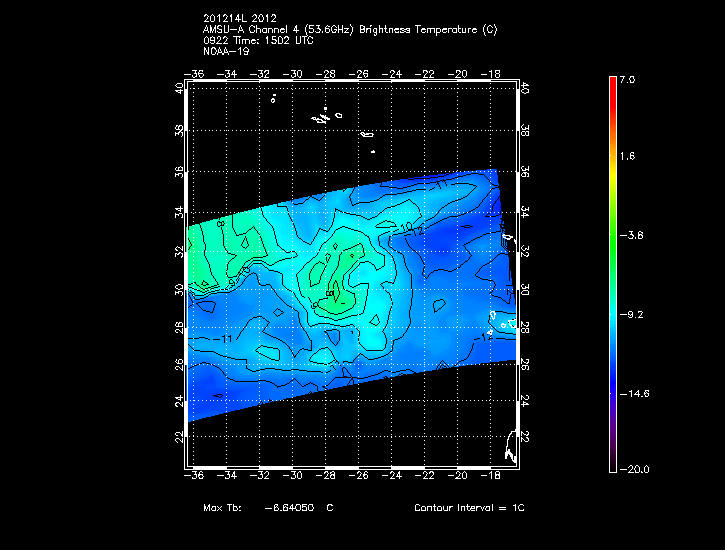Screen dimensions: 725x550
Task: Select the 7.0 color bar label
Action: 626,79
